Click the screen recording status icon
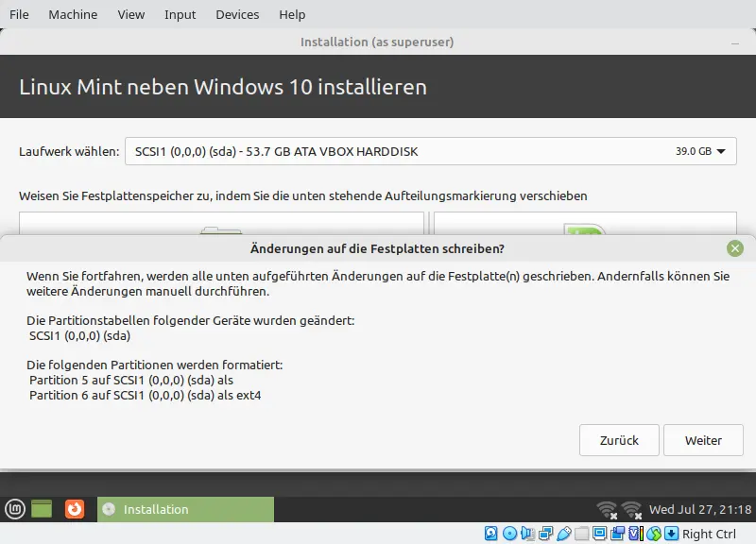Image resolution: width=756 pixels, height=544 pixels. (x=618, y=534)
